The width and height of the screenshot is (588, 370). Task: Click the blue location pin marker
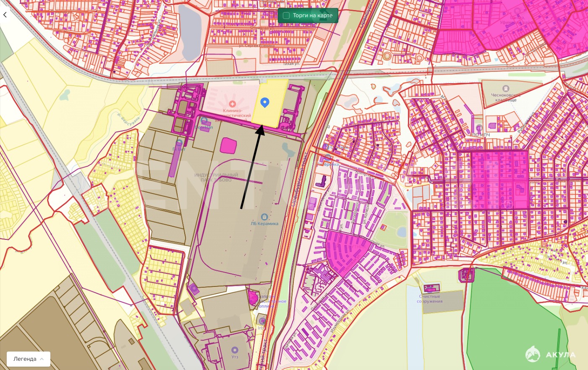pos(265,102)
